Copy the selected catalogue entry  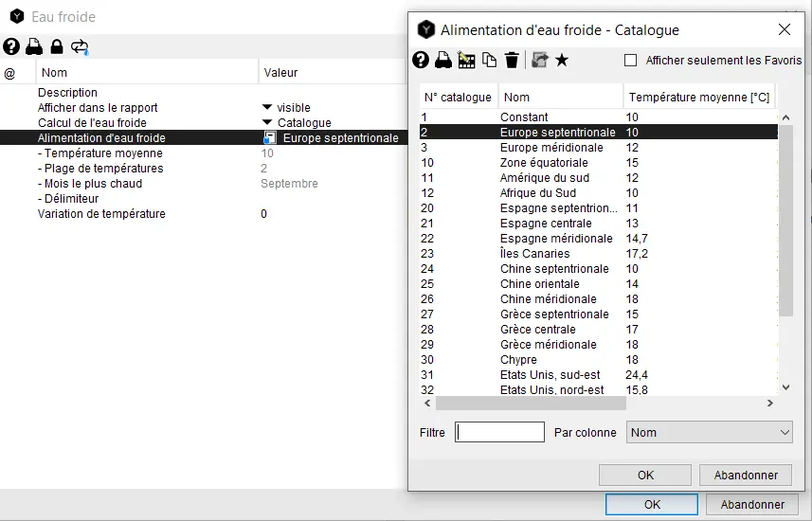pos(489,61)
